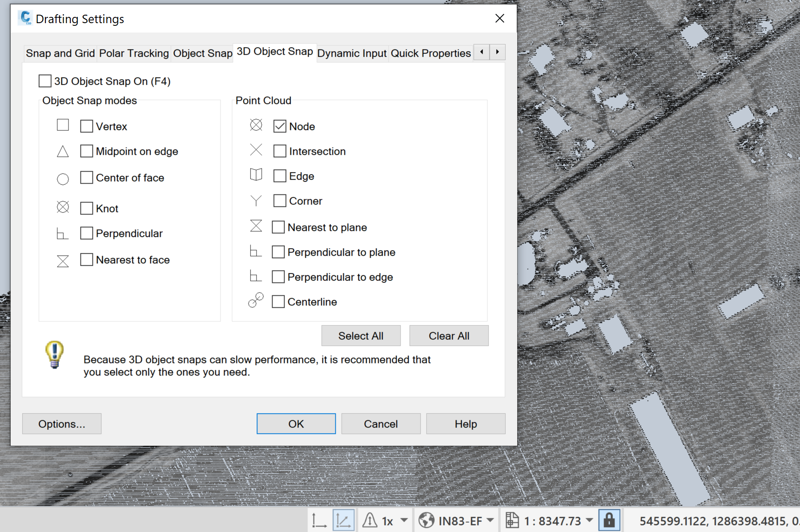Click the Knot snap symbol icon
Image resolution: width=800 pixels, height=532 pixels.
coord(63,207)
